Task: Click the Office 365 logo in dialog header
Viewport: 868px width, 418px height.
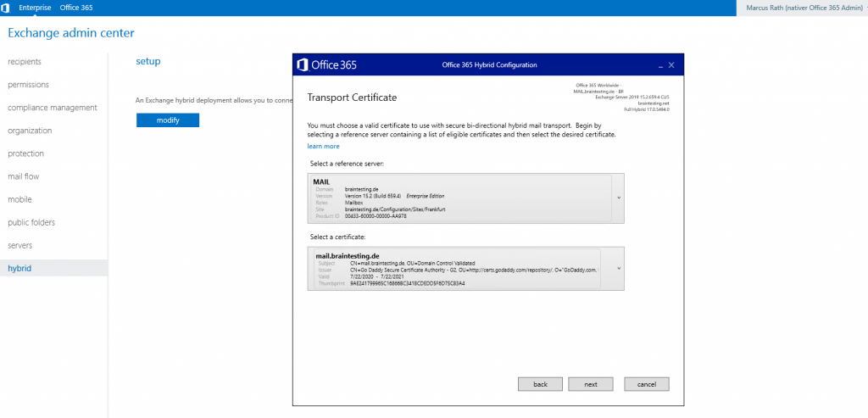Action: tap(327, 64)
